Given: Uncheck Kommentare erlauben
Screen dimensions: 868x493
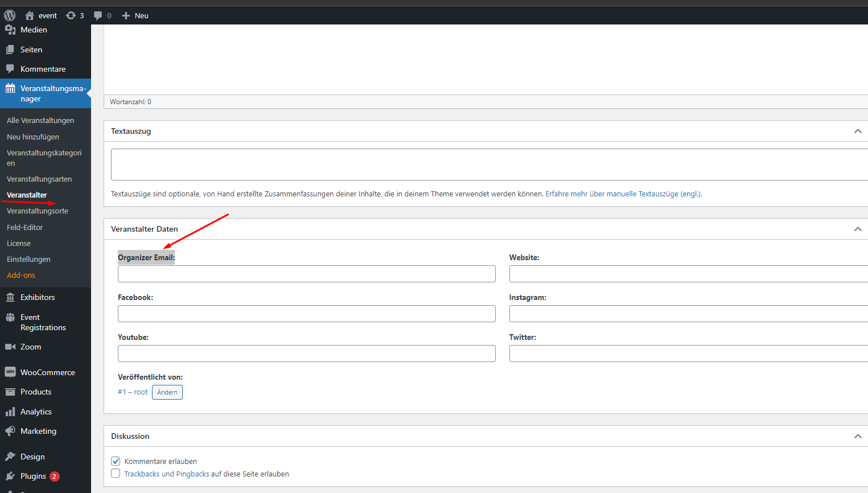Looking at the screenshot, I should pyautogui.click(x=116, y=461).
